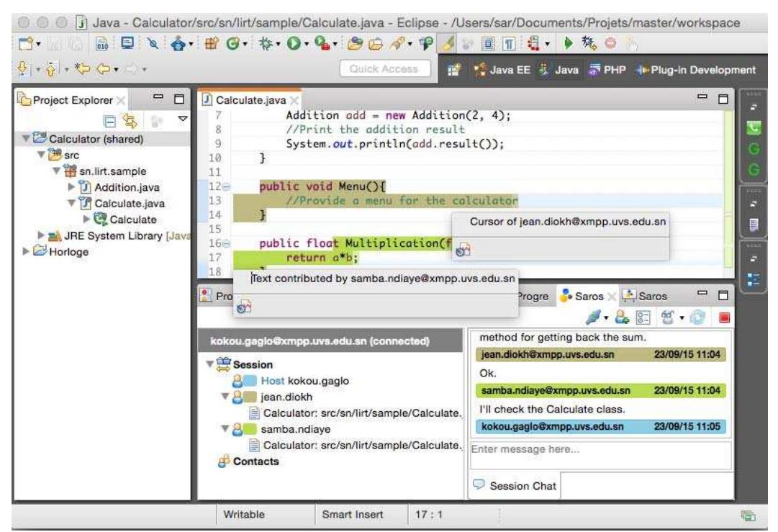This screenshot has height=532, width=778.
Task: Open the Back history dropdown arrow
Action: (116, 69)
